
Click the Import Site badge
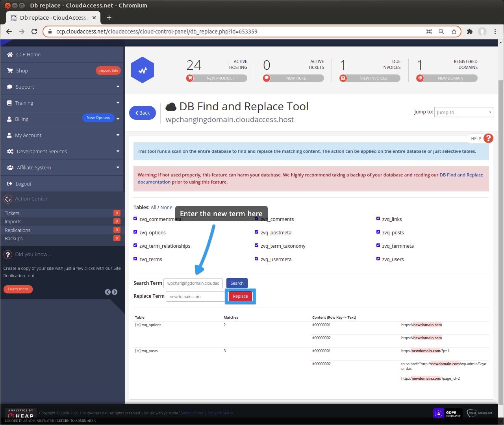(108, 71)
